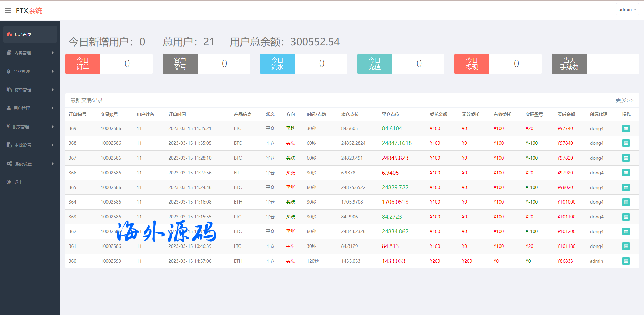Click the blue 今日流水 tile

[x=277, y=64]
